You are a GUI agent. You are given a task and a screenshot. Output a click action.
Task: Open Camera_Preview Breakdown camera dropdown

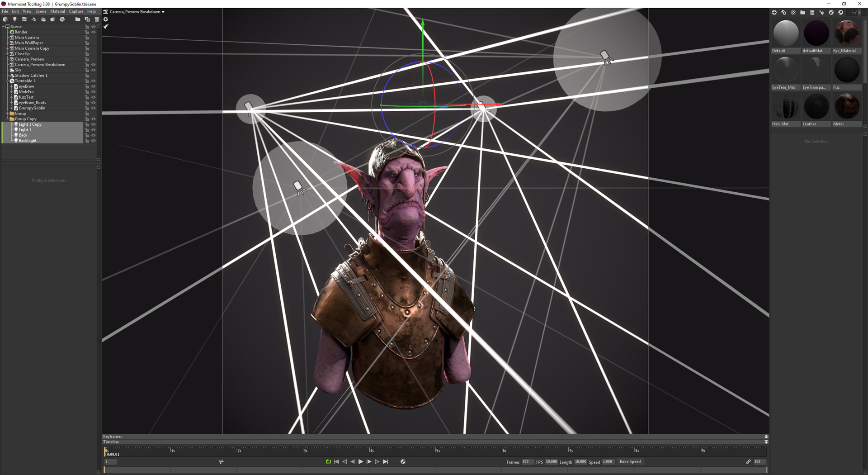135,12
